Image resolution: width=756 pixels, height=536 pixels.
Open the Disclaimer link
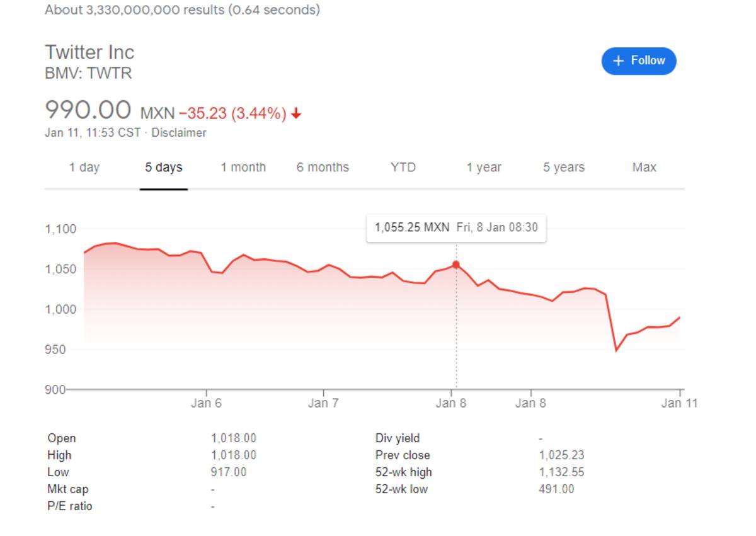coord(179,133)
